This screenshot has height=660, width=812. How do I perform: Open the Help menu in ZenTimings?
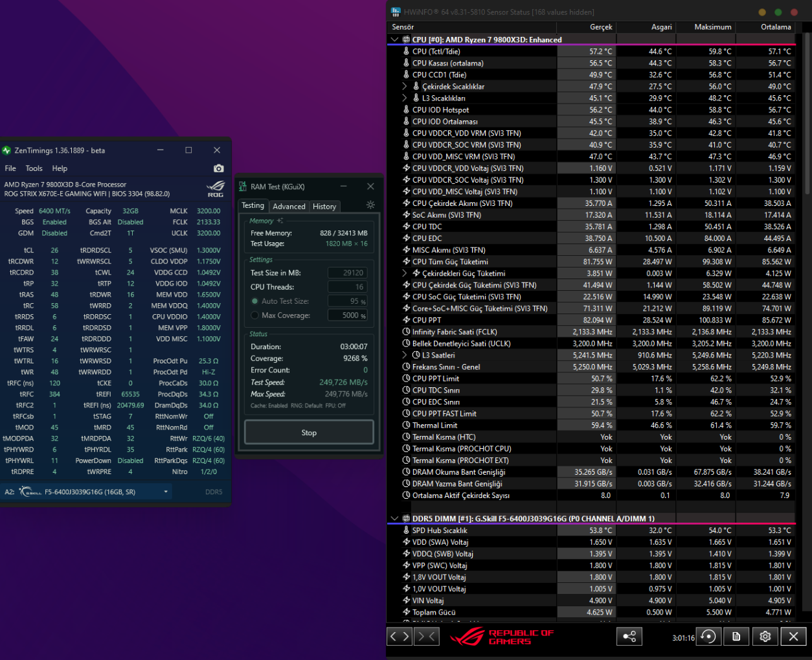pos(60,168)
